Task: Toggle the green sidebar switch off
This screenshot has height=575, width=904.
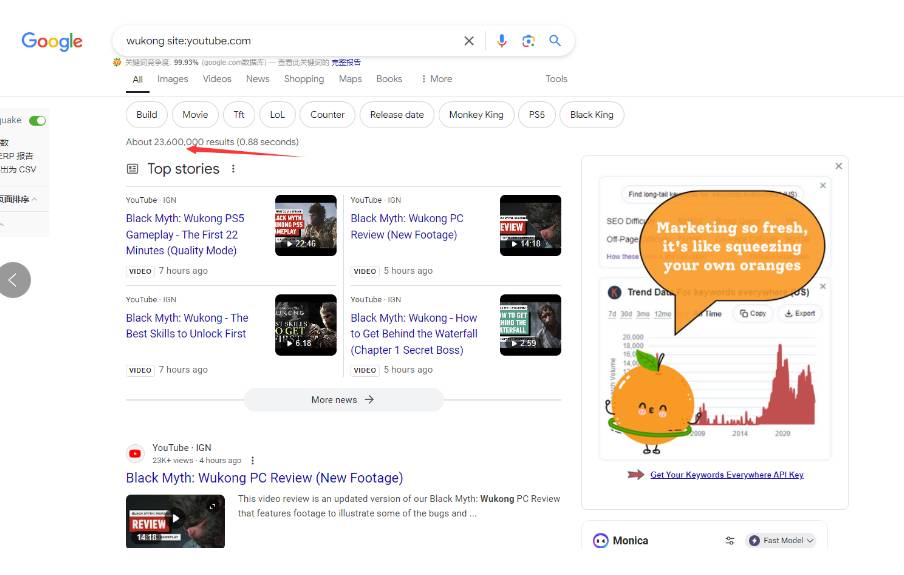Action: pos(38,120)
